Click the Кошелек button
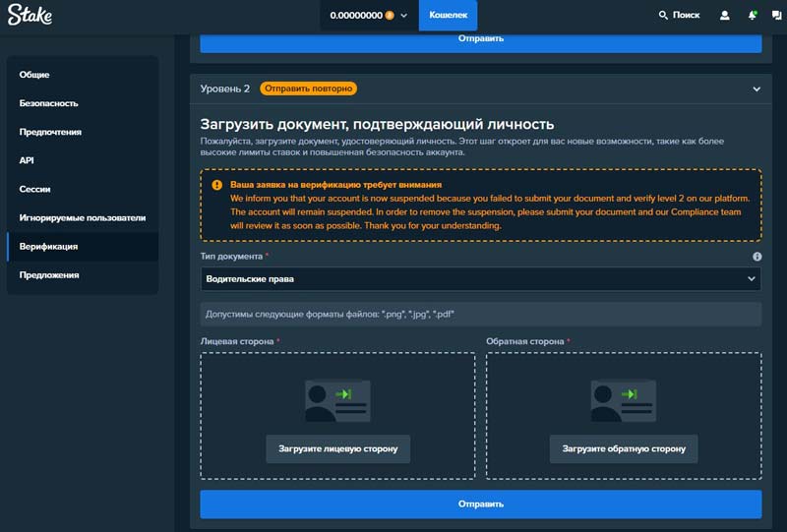The width and height of the screenshot is (787, 532). click(x=448, y=16)
